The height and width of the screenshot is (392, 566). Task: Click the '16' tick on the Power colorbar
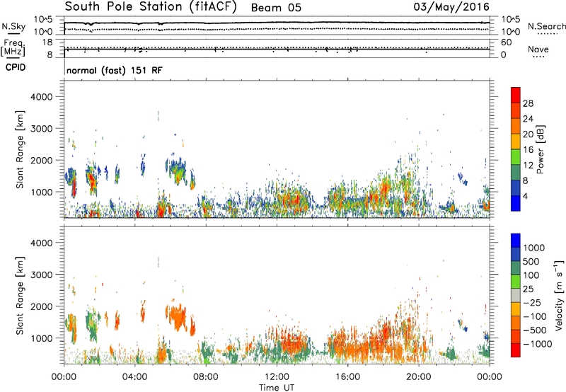(528, 150)
